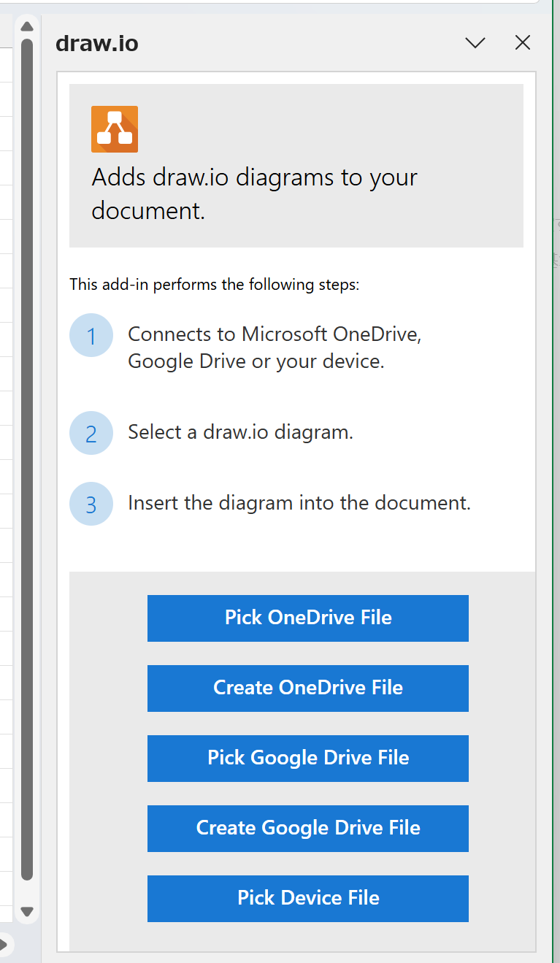Choose Create OneDrive File

tap(307, 688)
